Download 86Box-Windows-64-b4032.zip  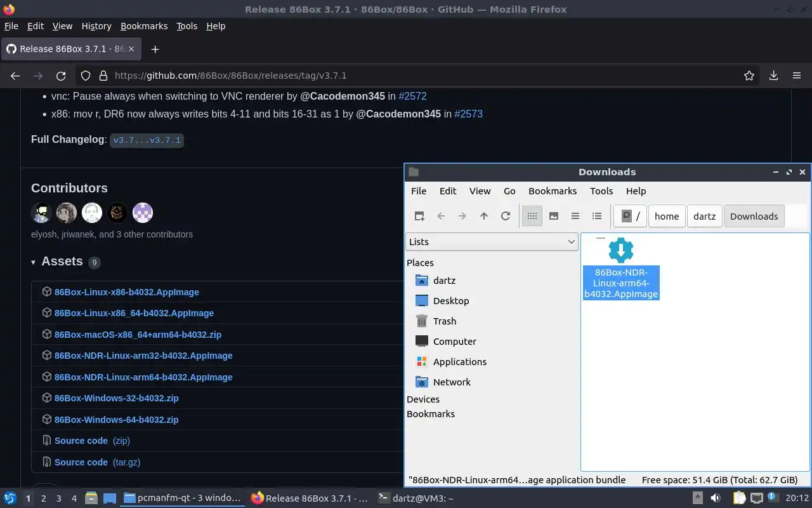pyautogui.click(x=117, y=420)
